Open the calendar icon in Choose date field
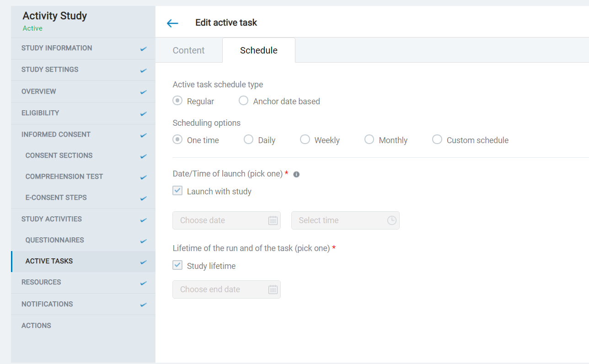Viewport: 589px width, 364px height. pyautogui.click(x=273, y=220)
